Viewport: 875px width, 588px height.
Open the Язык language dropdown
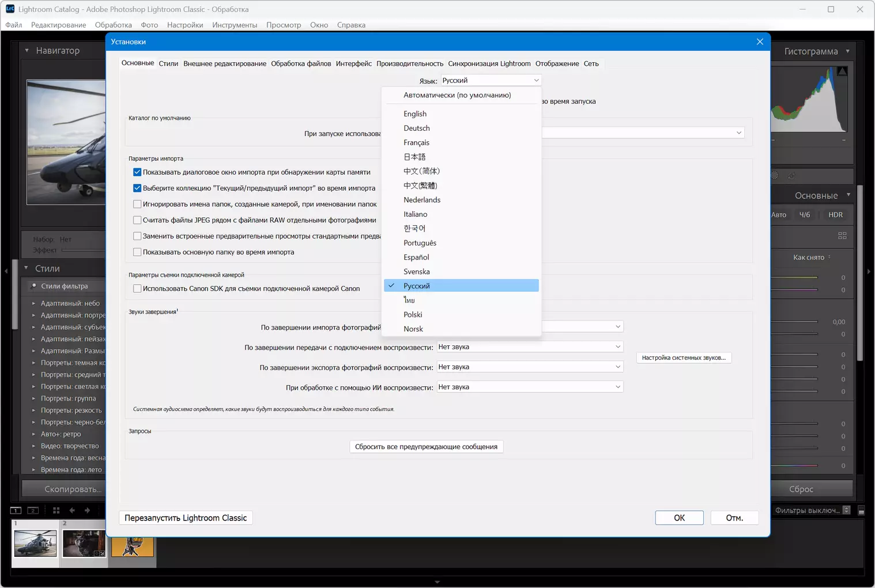click(491, 80)
